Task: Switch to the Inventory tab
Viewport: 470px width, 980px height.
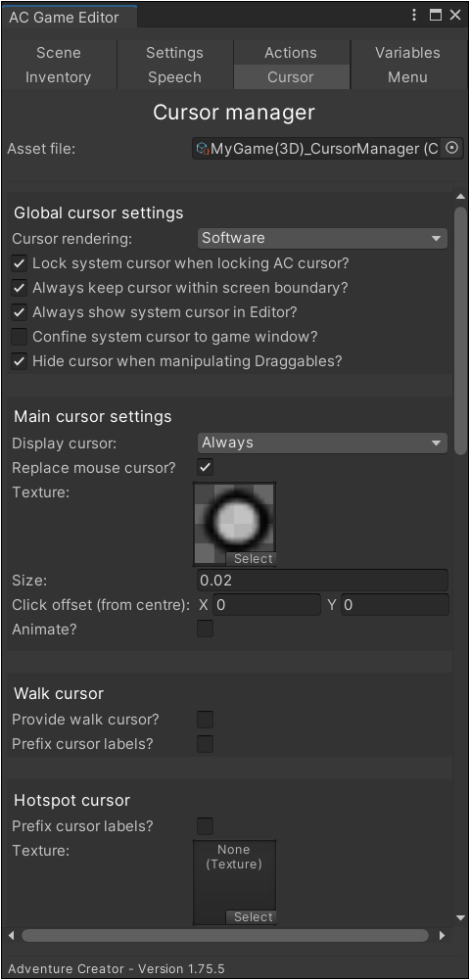Action: pos(58,77)
